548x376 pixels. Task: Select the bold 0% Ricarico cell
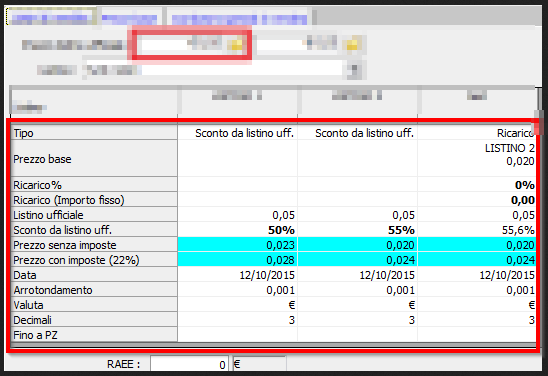click(x=477, y=185)
